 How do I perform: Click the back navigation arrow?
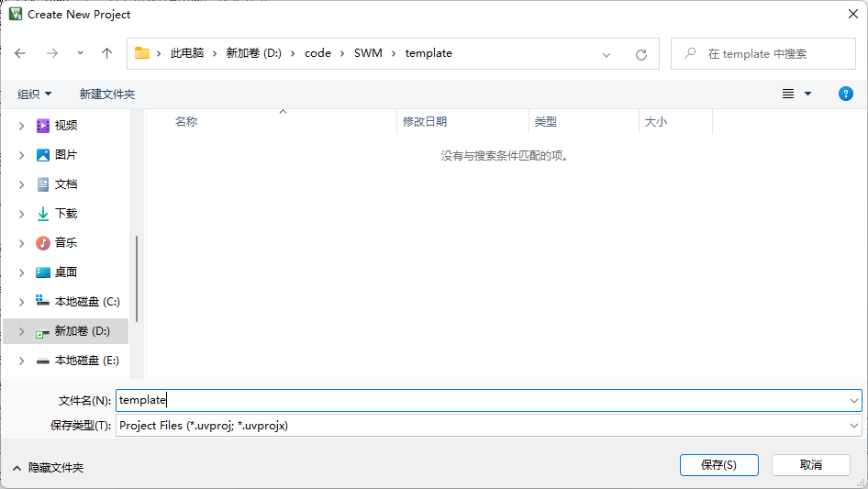tap(21, 53)
